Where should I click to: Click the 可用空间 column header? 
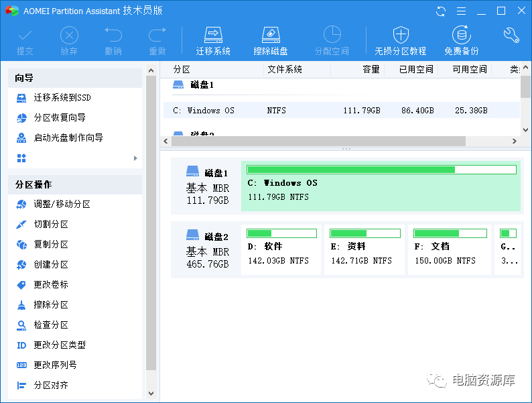(470, 70)
